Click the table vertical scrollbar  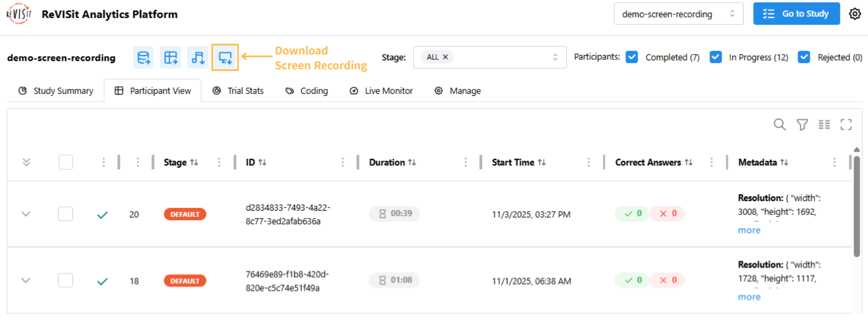[857, 206]
